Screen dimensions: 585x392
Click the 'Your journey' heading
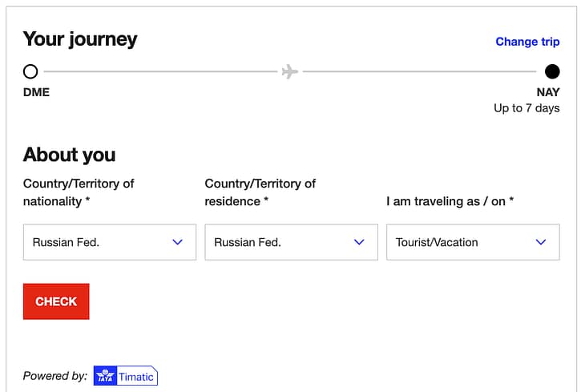point(80,39)
